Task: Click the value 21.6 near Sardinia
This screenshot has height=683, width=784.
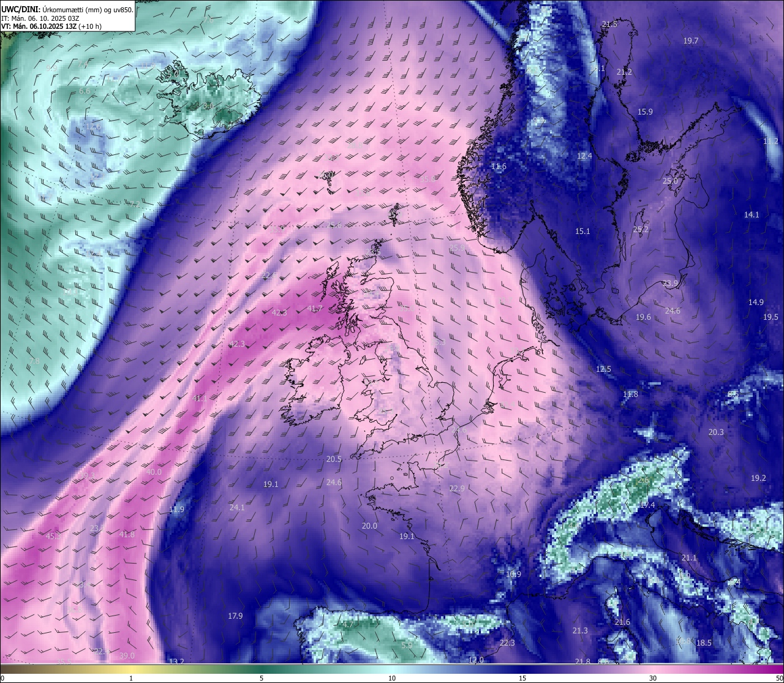Action: (622, 622)
